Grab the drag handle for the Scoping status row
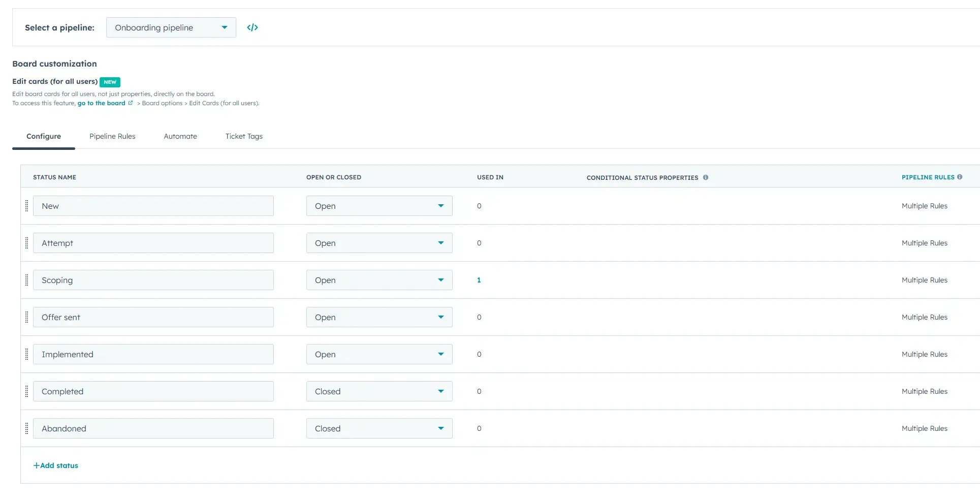The width and height of the screenshot is (980, 500). pos(27,279)
